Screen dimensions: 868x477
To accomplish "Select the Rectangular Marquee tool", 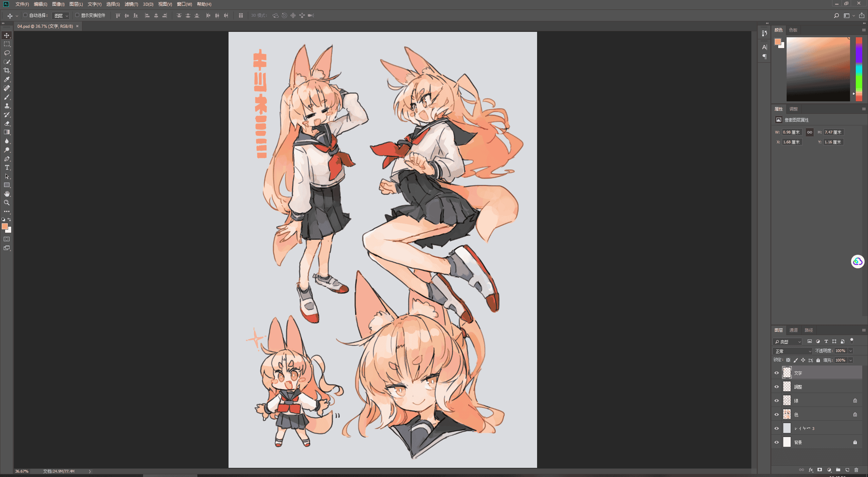I will pos(7,44).
